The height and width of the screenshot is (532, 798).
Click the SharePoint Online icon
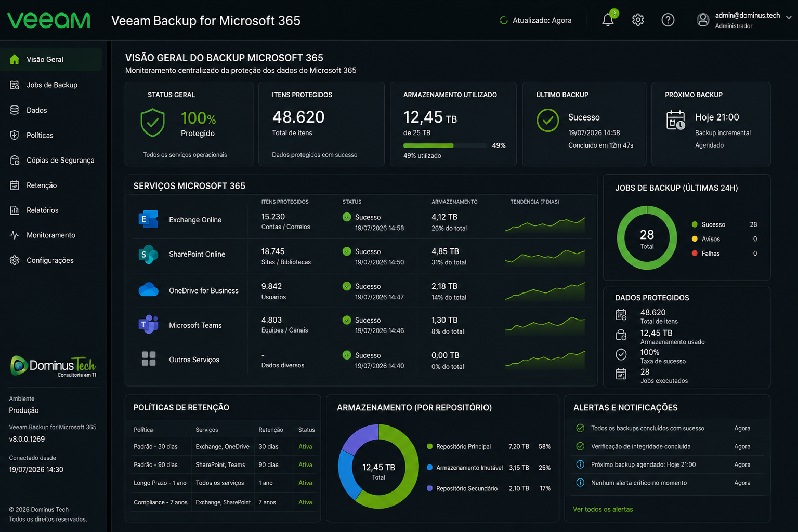148,254
